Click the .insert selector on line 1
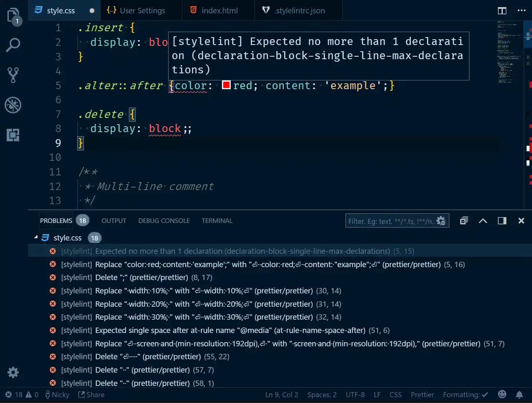 pos(101,28)
